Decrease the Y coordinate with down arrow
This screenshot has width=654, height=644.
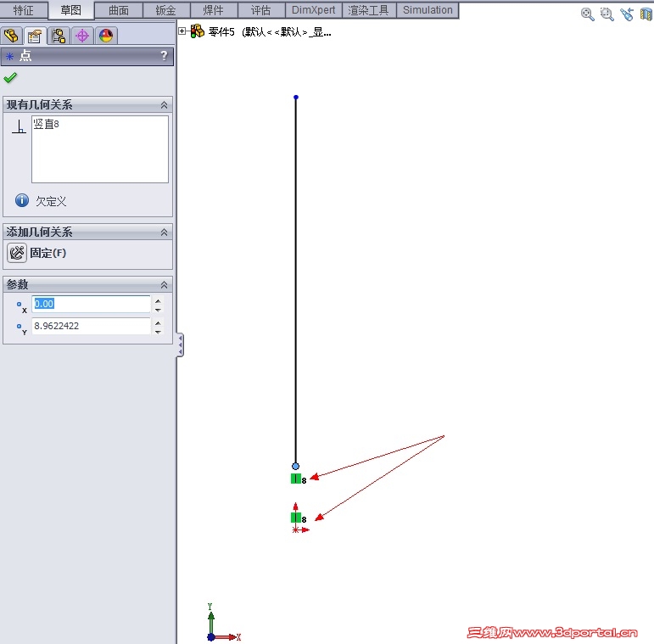point(158,332)
